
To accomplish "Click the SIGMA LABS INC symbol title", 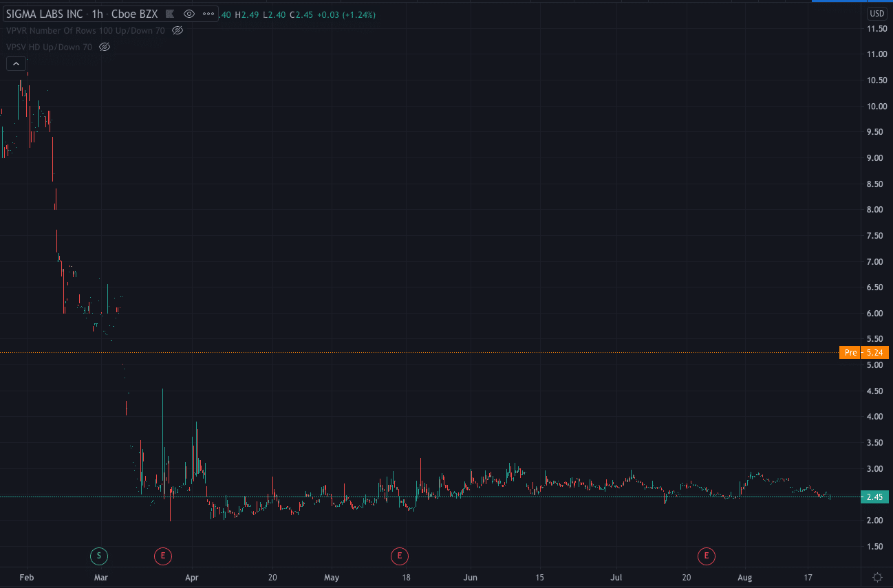I will (x=45, y=13).
